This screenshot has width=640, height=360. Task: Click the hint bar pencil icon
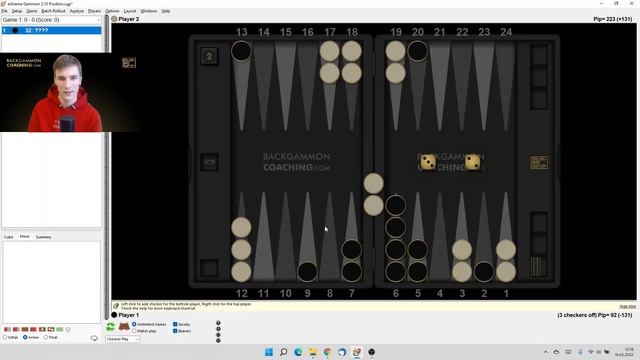pyautogui.click(x=116, y=306)
